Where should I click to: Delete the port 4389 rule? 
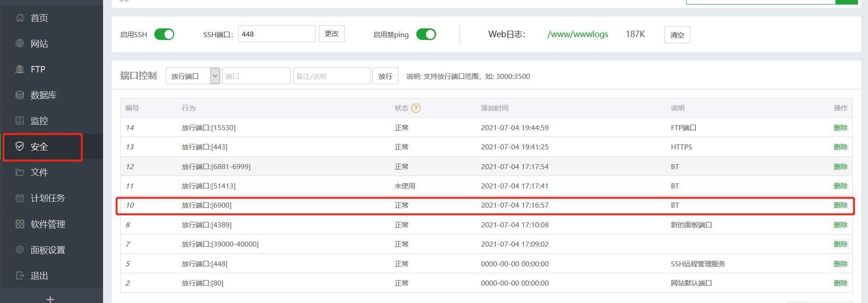click(841, 225)
